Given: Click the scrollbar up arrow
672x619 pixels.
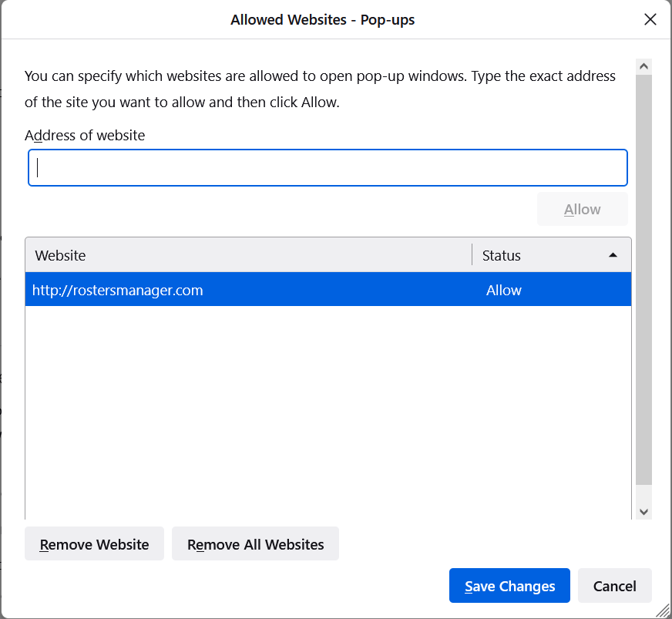Looking at the screenshot, I should [644, 66].
